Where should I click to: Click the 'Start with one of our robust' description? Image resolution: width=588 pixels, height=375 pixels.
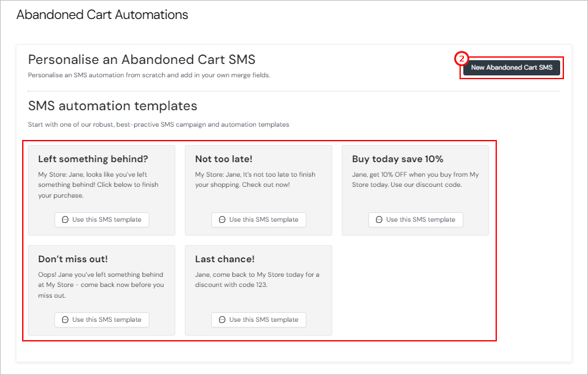[x=159, y=125]
